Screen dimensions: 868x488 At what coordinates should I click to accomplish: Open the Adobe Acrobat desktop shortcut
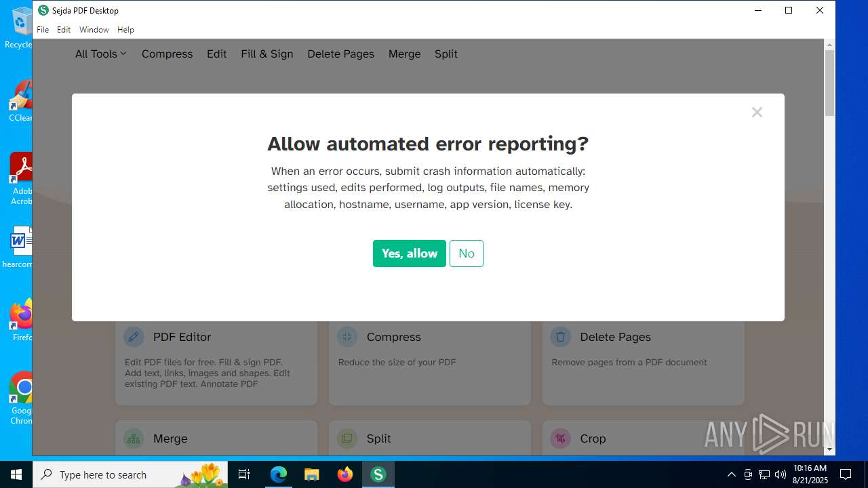pyautogui.click(x=20, y=179)
